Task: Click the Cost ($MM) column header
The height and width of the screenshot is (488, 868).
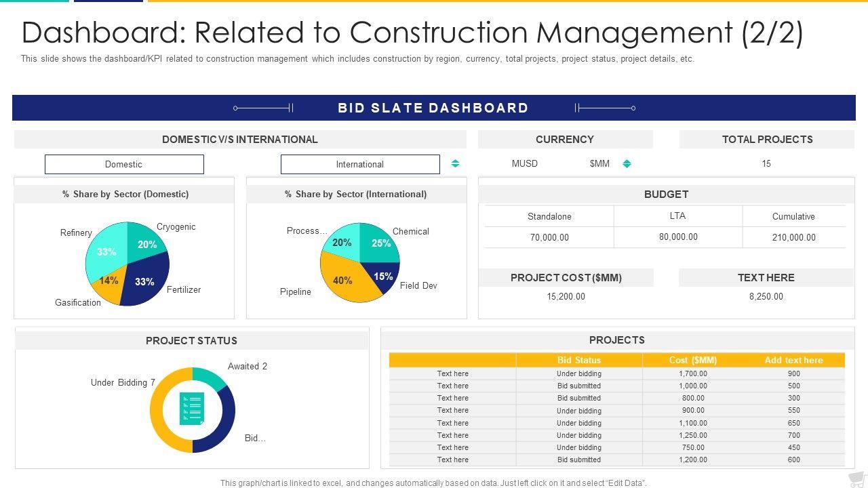Action: pyautogui.click(x=692, y=360)
